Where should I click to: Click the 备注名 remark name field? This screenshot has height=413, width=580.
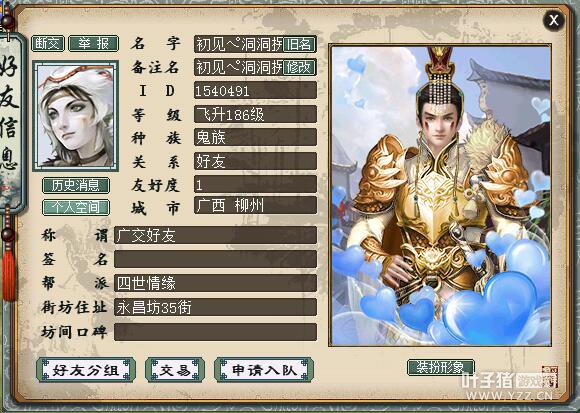coord(238,67)
